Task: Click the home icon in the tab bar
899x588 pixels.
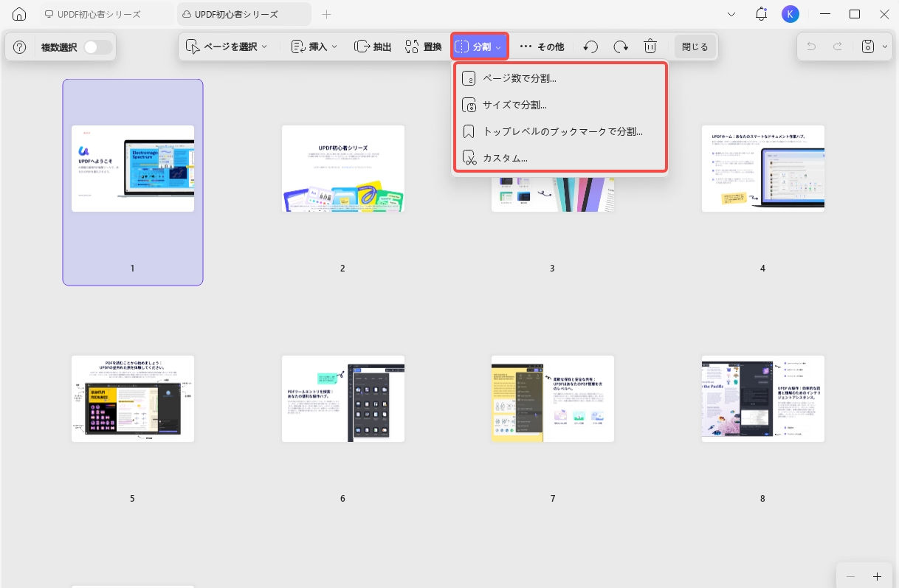Action: point(19,14)
